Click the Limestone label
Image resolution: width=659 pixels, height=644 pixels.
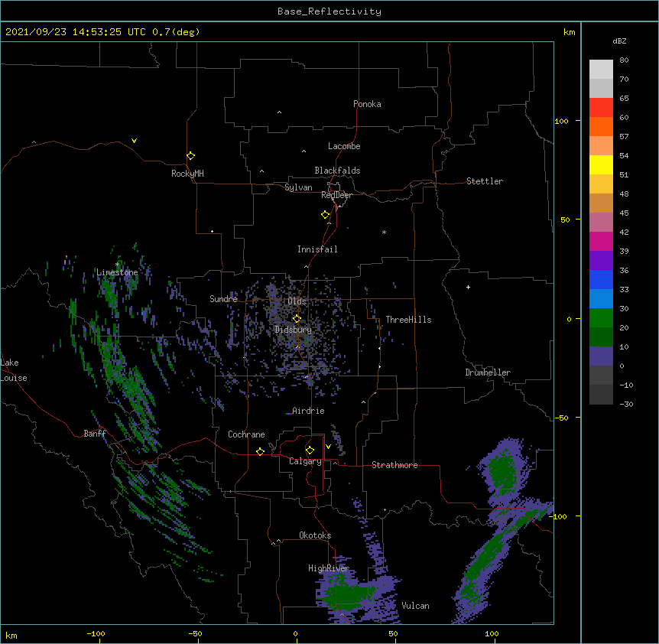(x=117, y=272)
